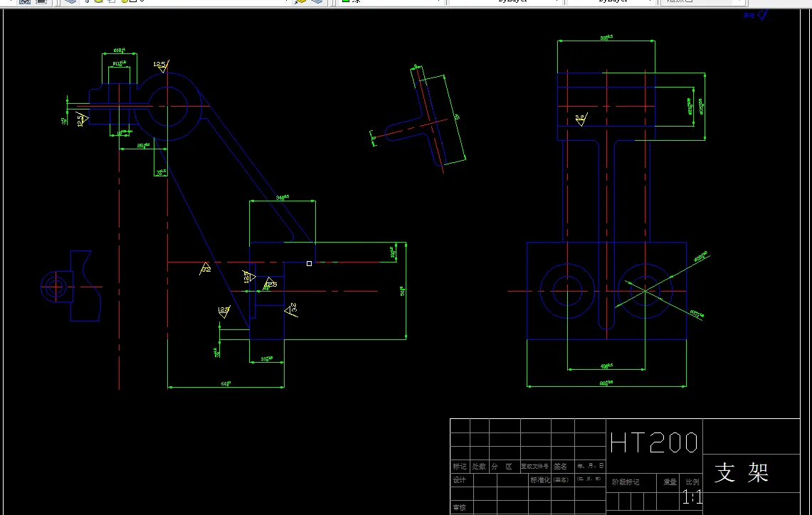Screen dimensions: 812x515
Task: Select the 设计 row label
Action: 459,480
